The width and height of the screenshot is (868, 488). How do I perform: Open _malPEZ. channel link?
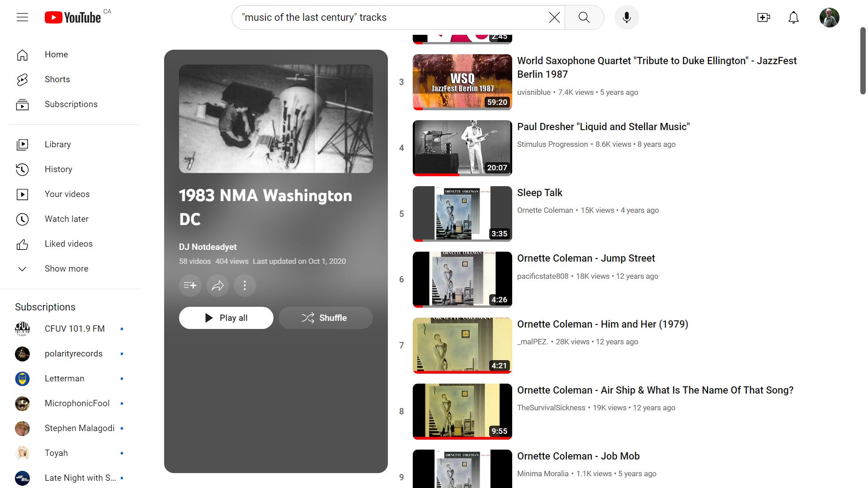point(533,342)
